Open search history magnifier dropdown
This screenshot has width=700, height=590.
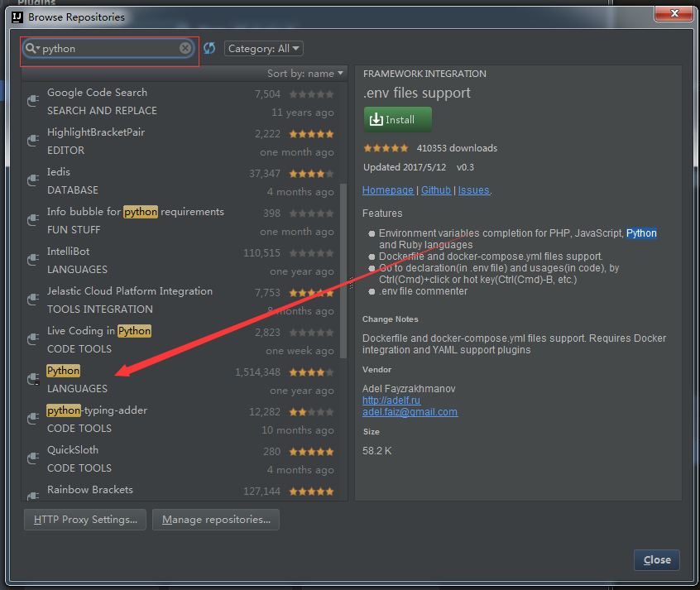pos(32,48)
